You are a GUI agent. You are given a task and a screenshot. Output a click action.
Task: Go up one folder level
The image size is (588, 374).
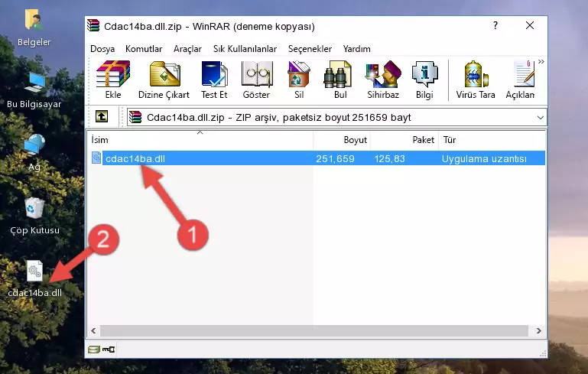coord(102,117)
